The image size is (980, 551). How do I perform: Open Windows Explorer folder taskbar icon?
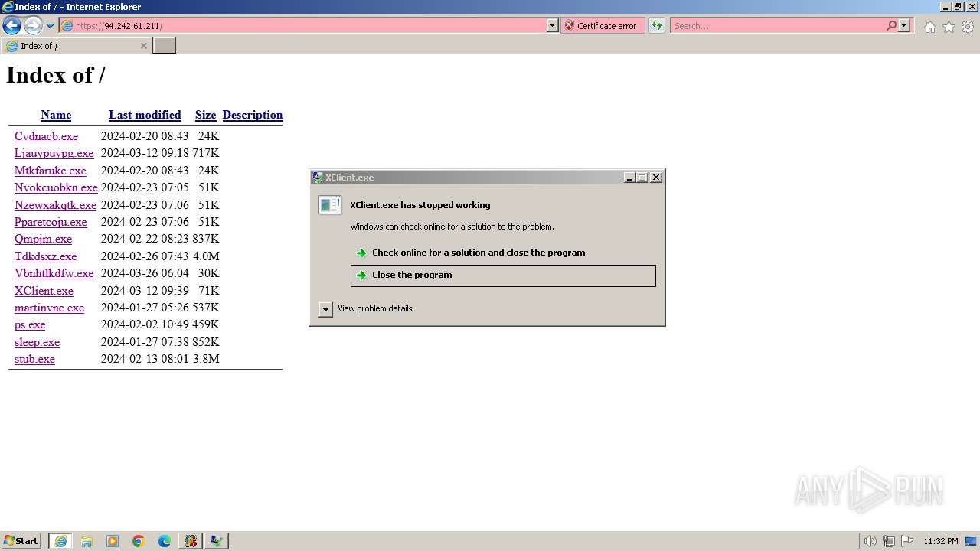pos(87,541)
